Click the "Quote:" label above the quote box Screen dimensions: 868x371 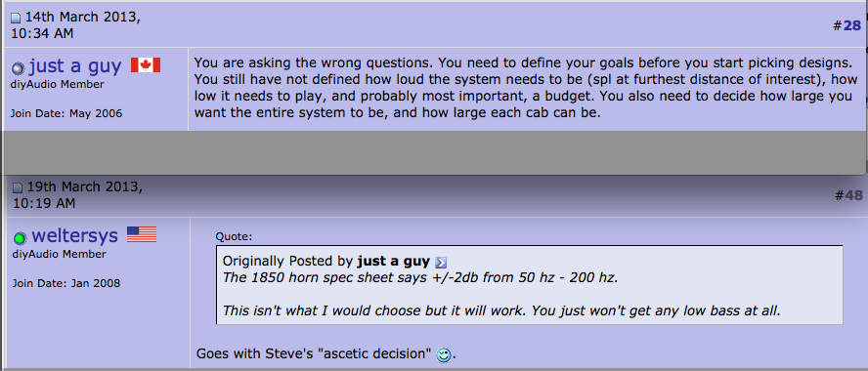pyautogui.click(x=235, y=236)
